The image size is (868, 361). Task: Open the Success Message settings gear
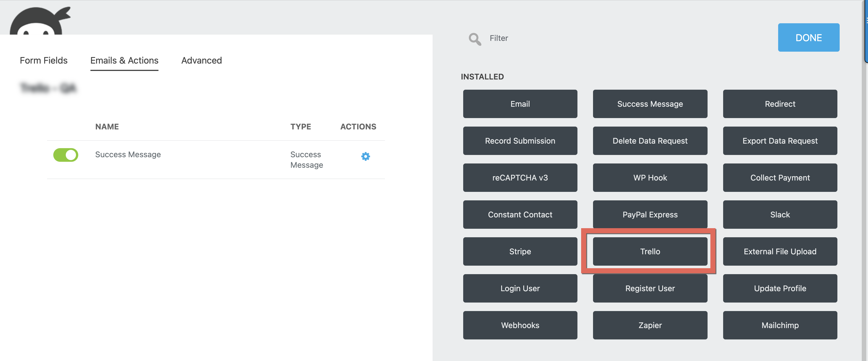tap(365, 156)
